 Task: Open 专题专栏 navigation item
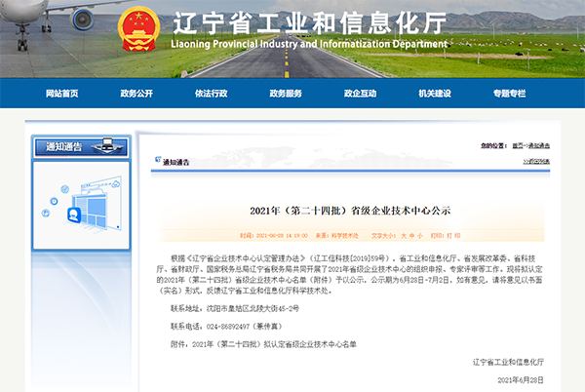click(x=509, y=94)
